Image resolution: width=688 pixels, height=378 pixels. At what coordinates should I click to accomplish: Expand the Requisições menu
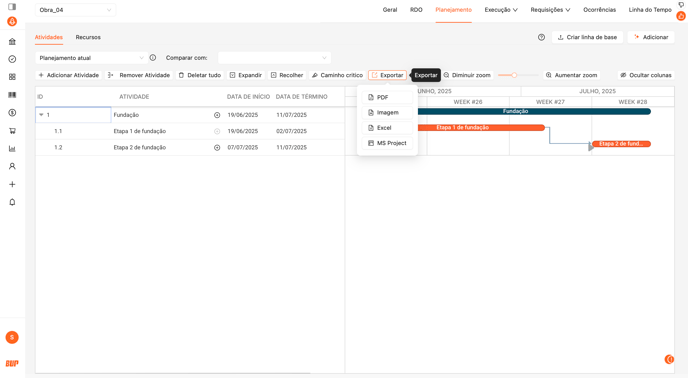coord(550,10)
